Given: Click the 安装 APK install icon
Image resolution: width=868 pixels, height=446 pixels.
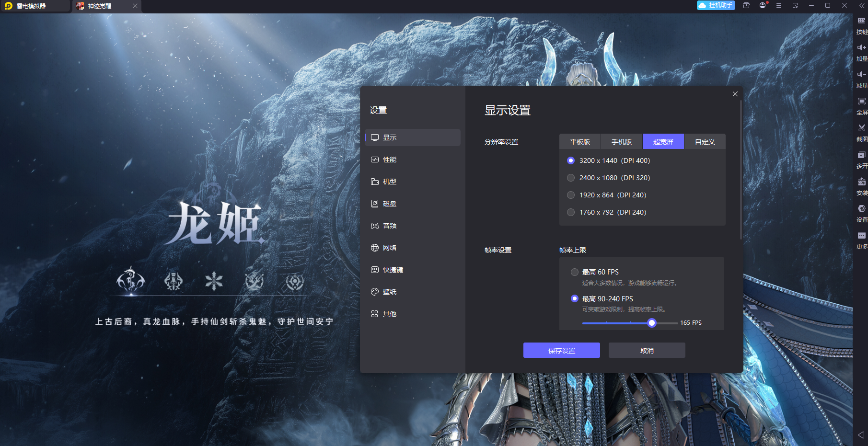Looking at the screenshot, I should point(861,182).
